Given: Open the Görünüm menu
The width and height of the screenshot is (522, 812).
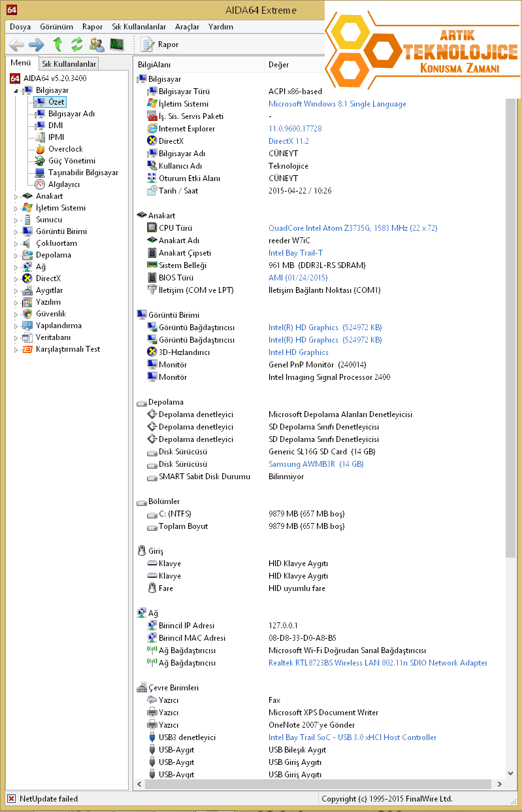Looking at the screenshot, I should pyautogui.click(x=57, y=27).
